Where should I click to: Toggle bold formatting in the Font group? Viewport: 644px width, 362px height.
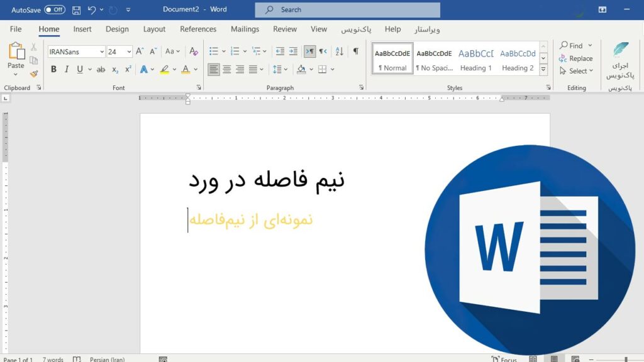pos(53,69)
